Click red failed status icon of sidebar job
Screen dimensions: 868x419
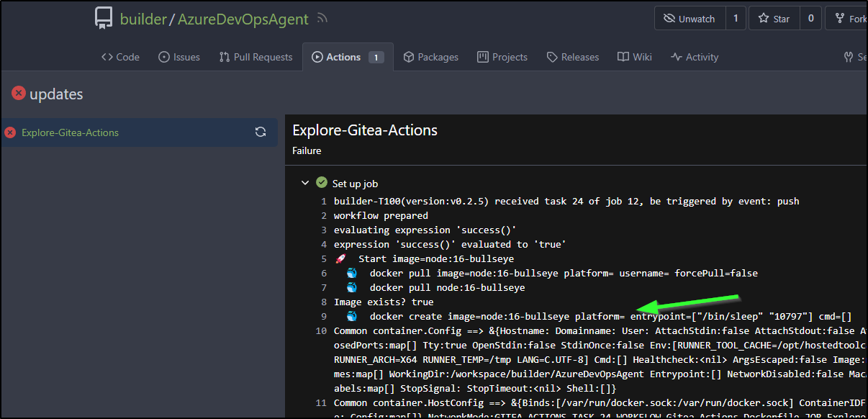pos(10,132)
